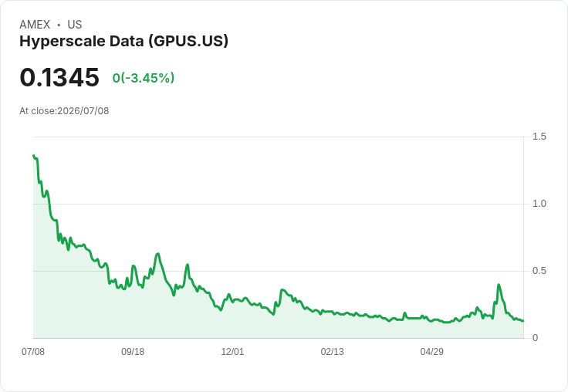Click the US market label
This screenshot has height=392, width=568.
coord(75,25)
